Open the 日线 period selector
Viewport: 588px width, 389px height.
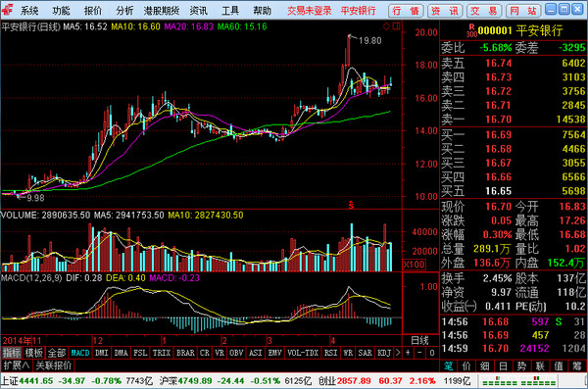click(420, 340)
